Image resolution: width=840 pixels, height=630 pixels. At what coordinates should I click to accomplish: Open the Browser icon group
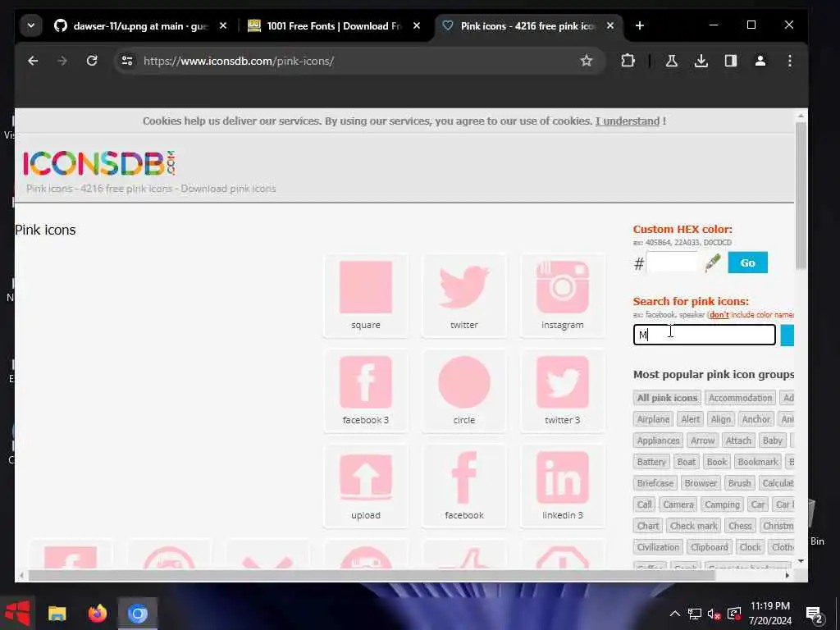point(701,483)
